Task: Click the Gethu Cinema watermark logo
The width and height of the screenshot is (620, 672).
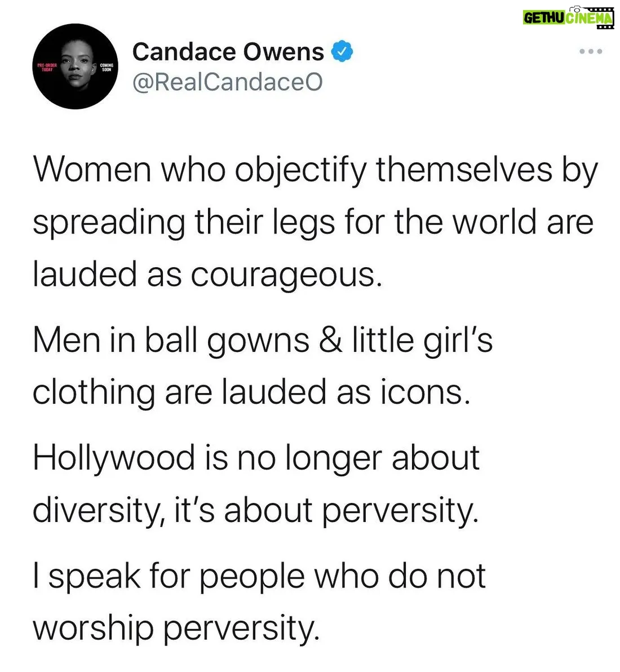Action: (x=568, y=17)
